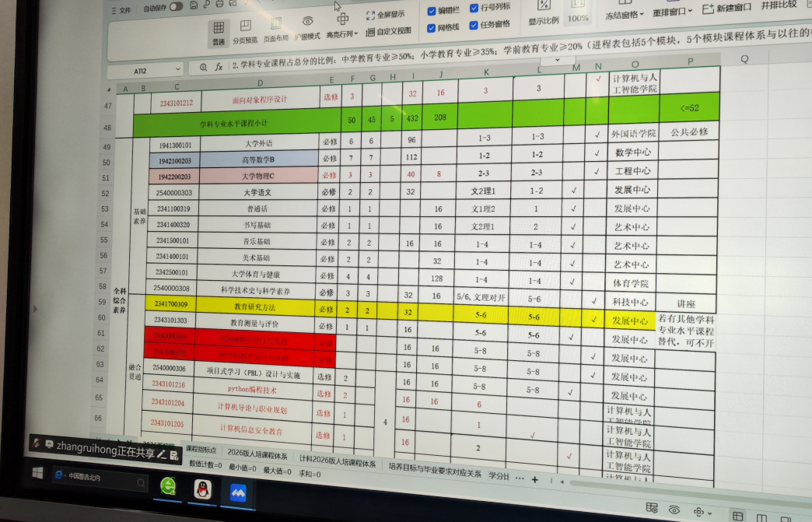Open the 培养目标与毕业要求对应关系 sheet tab
The image size is (812, 522).
[x=434, y=473]
